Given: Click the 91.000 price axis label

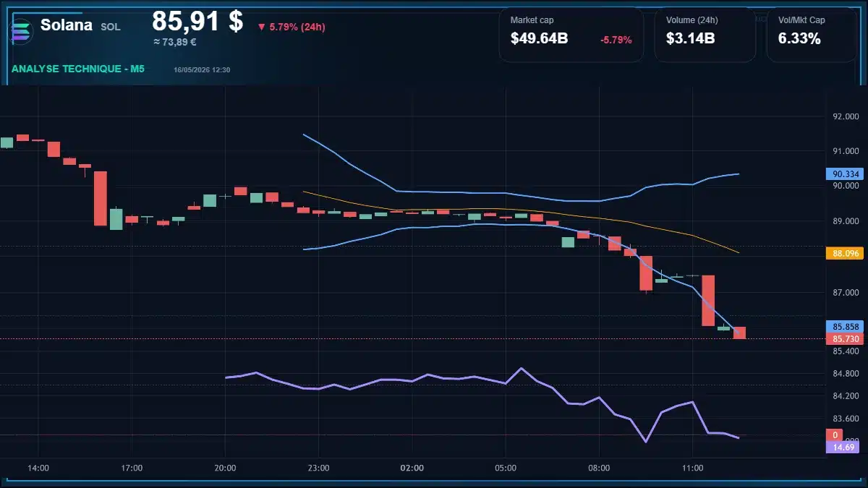Looking at the screenshot, I should (846, 151).
